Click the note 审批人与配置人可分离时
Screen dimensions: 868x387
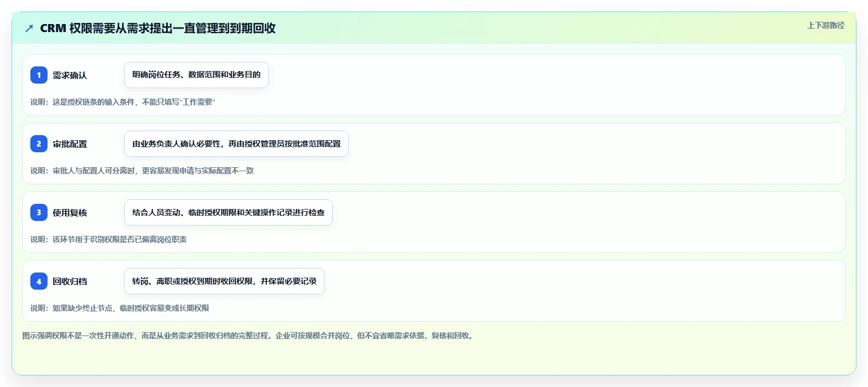pyautogui.click(x=142, y=171)
